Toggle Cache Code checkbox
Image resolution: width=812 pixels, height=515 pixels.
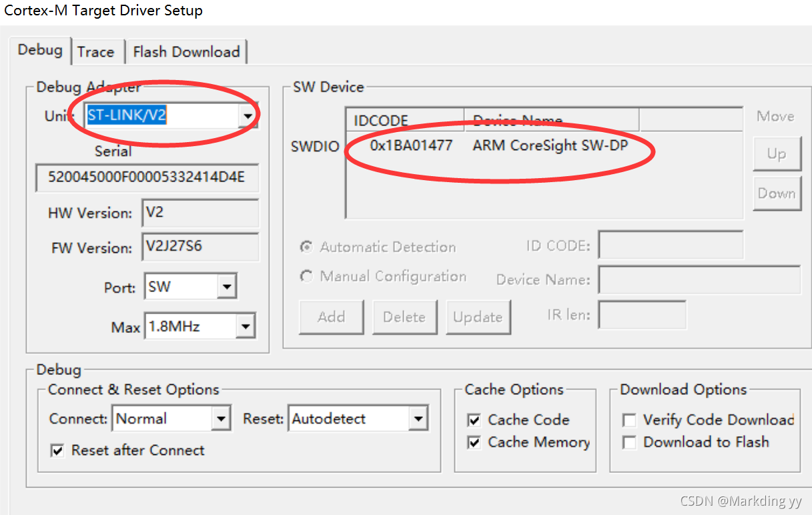click(474, 420)
